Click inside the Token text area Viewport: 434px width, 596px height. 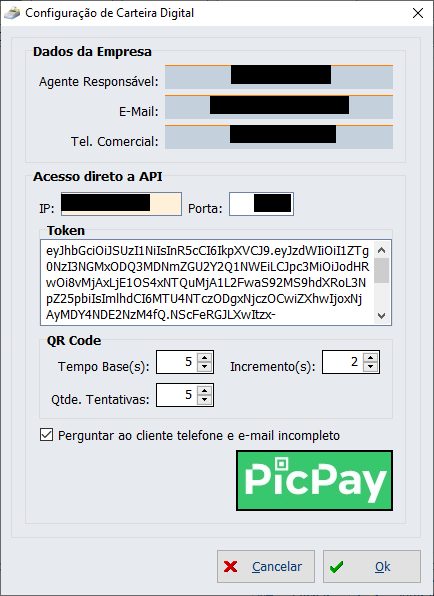tap(207, 282)
